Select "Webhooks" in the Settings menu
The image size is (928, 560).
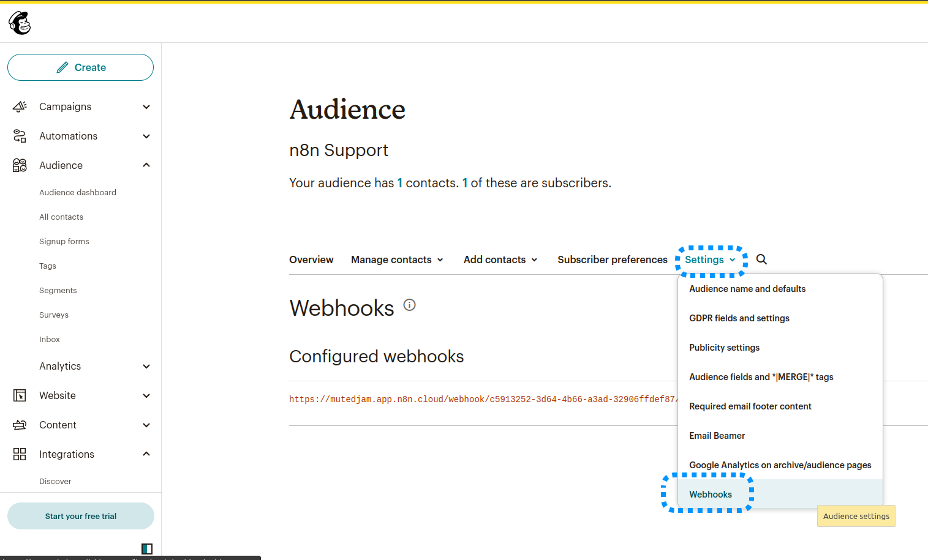(x=711, y=494)
